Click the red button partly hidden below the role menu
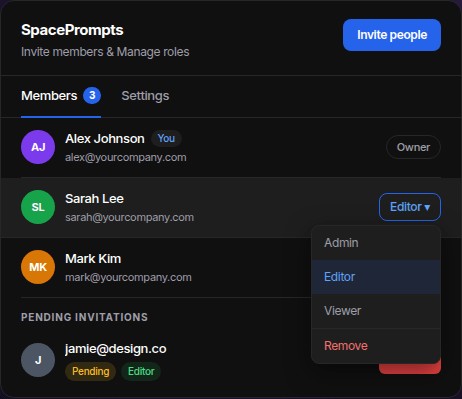This screenshot has height=399, width=462. (410, 368)
